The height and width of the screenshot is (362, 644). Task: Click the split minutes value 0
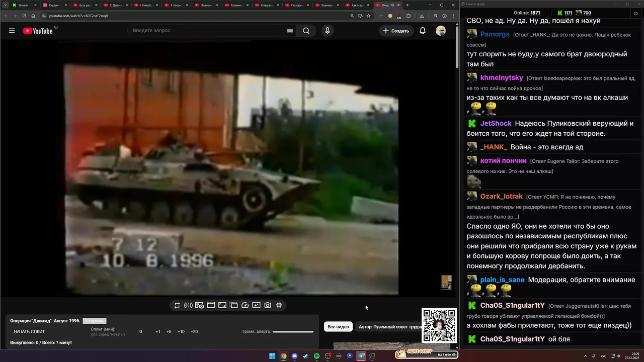(x=140, y=332)
